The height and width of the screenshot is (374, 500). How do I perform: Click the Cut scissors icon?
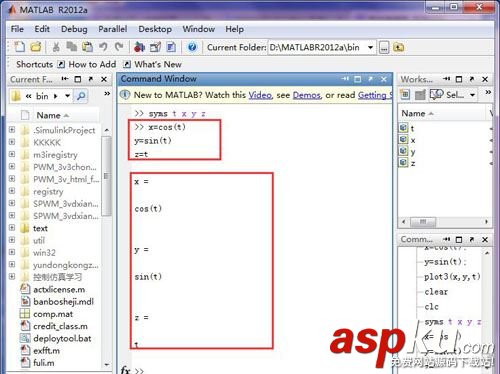(x=56, y=47)
